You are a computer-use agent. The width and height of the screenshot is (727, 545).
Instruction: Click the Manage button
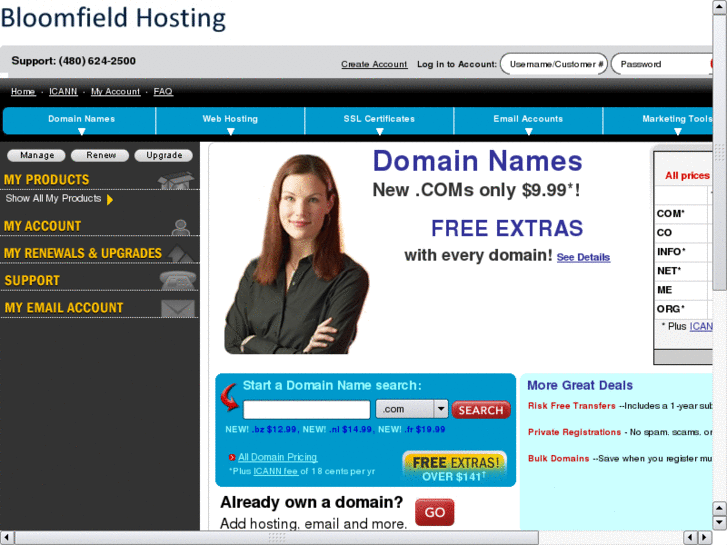37,155
